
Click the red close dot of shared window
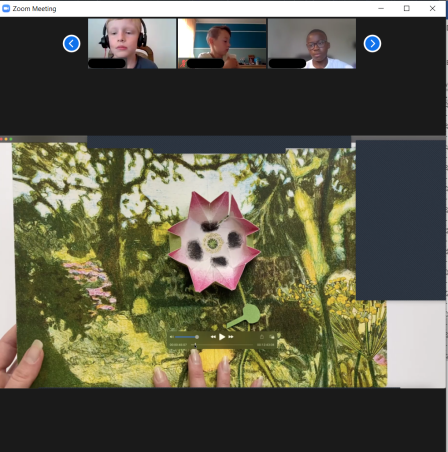[x=2, y=139]
